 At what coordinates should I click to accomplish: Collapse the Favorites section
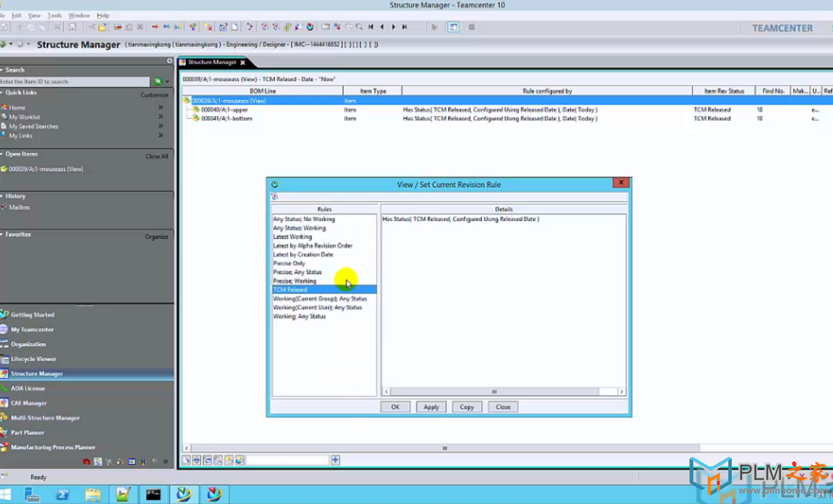[x=2, y=234]
